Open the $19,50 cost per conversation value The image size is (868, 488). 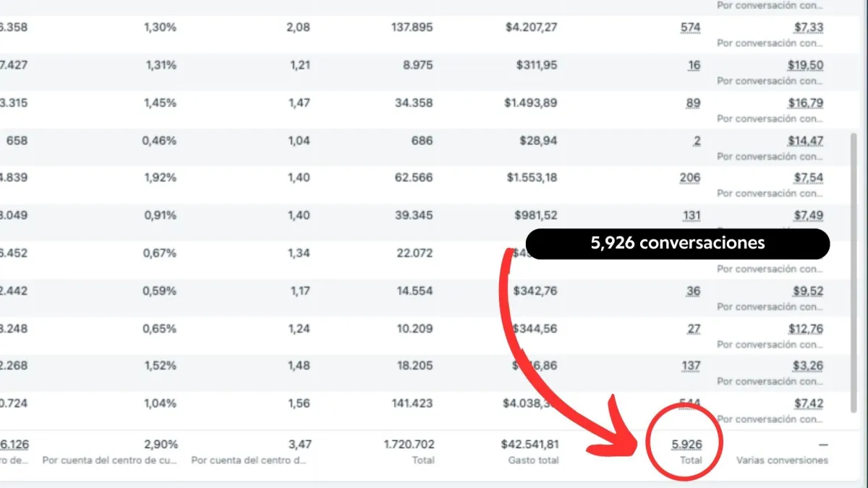(805, 65)
